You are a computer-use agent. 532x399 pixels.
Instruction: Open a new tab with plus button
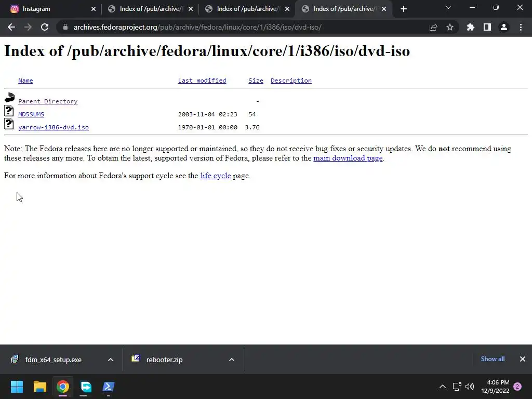pos(403,9)
